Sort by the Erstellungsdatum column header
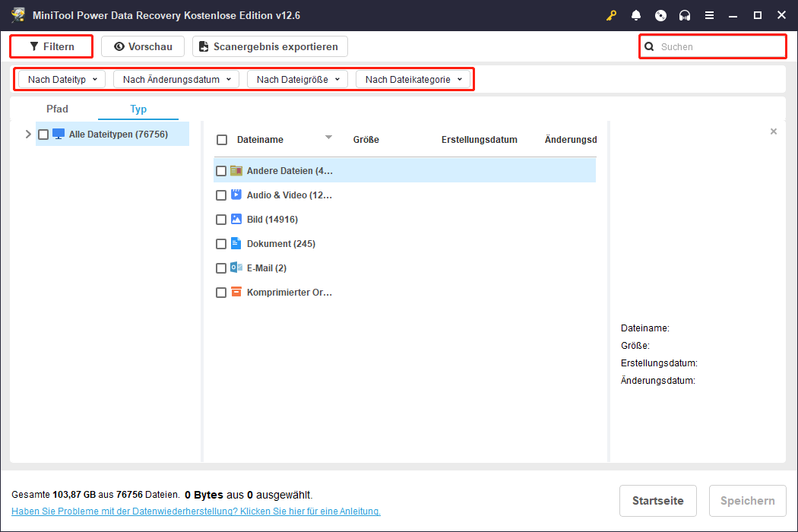The image size is (798, 532). (x=479, y=140)
